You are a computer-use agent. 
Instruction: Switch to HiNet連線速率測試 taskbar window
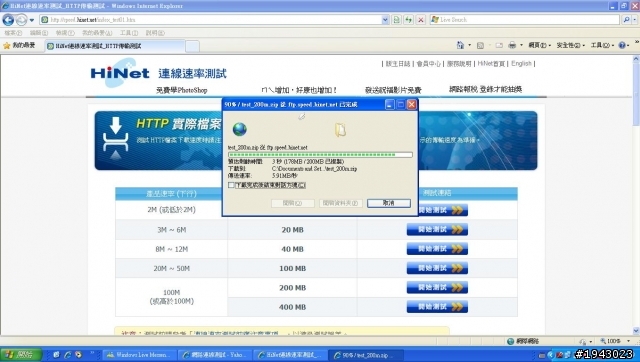click(291, 355)
